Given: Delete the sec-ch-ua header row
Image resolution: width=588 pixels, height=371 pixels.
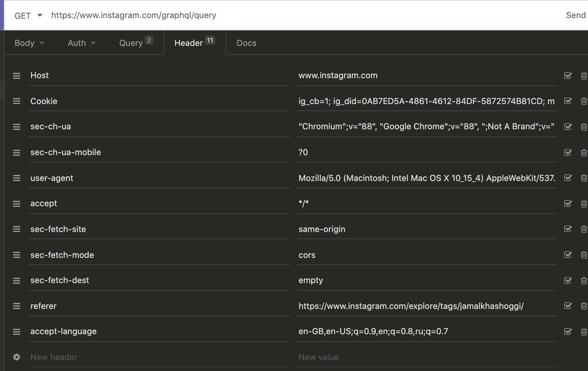Looking at the screenshot, I should [x=584, y=127].
